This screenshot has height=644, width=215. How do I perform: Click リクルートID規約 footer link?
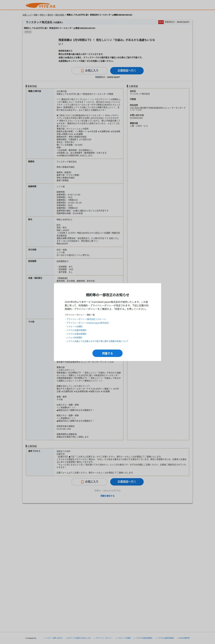tap(124, 638)
